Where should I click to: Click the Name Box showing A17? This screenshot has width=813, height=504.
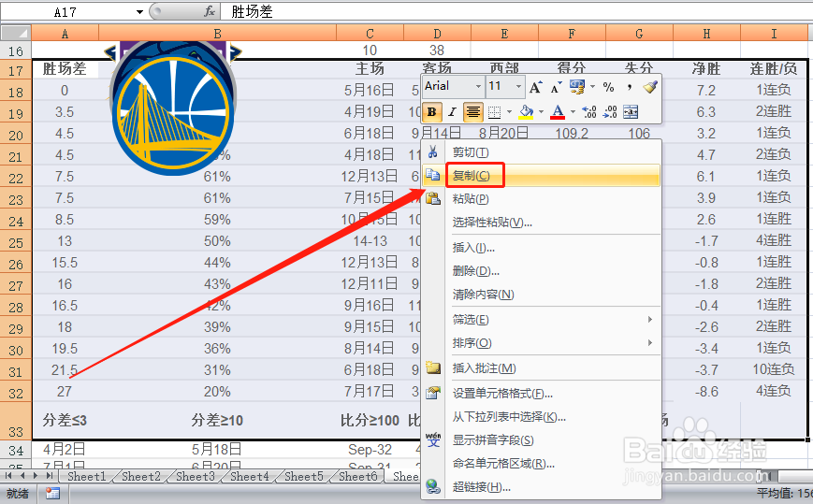pyautogui.click(x=67, y=12)
